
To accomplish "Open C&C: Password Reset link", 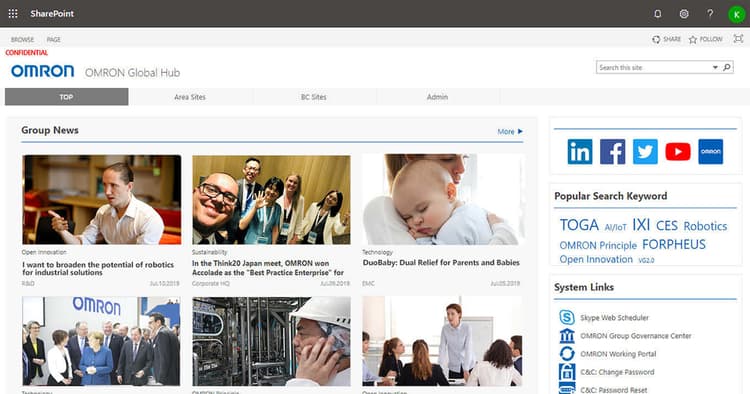I will point(614,390).
